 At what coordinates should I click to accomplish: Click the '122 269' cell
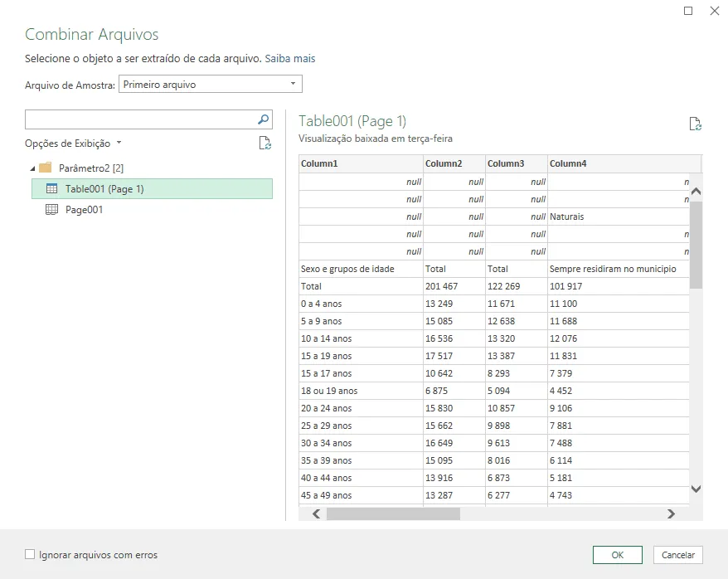pyautogui.click(x=517, y=286)
